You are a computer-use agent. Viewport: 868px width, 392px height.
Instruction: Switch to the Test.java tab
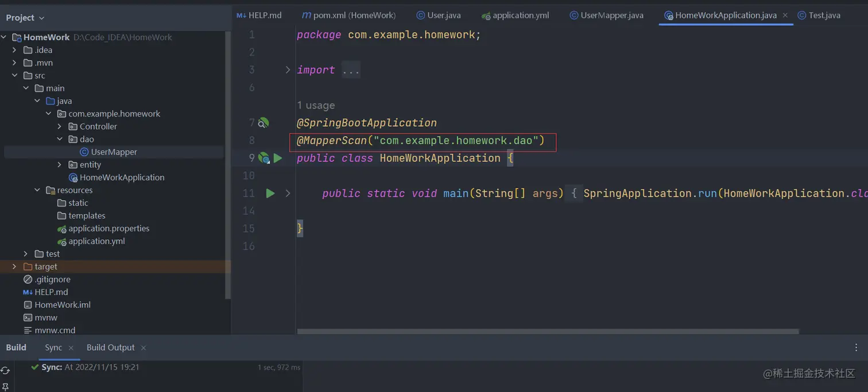click(819, 15)
